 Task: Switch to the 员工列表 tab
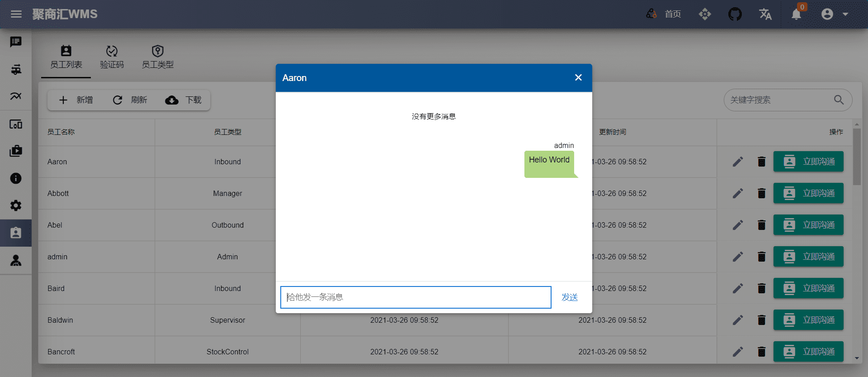66,57
